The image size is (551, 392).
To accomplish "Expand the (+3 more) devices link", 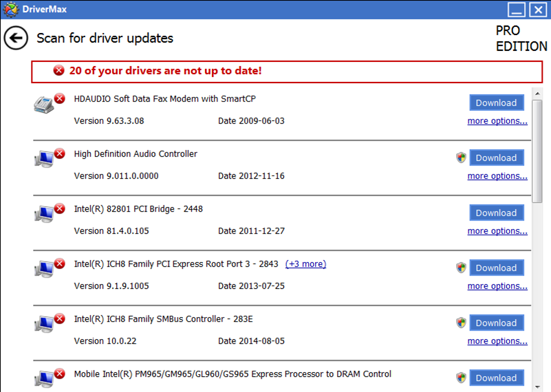I will click(x=305, y=264).
